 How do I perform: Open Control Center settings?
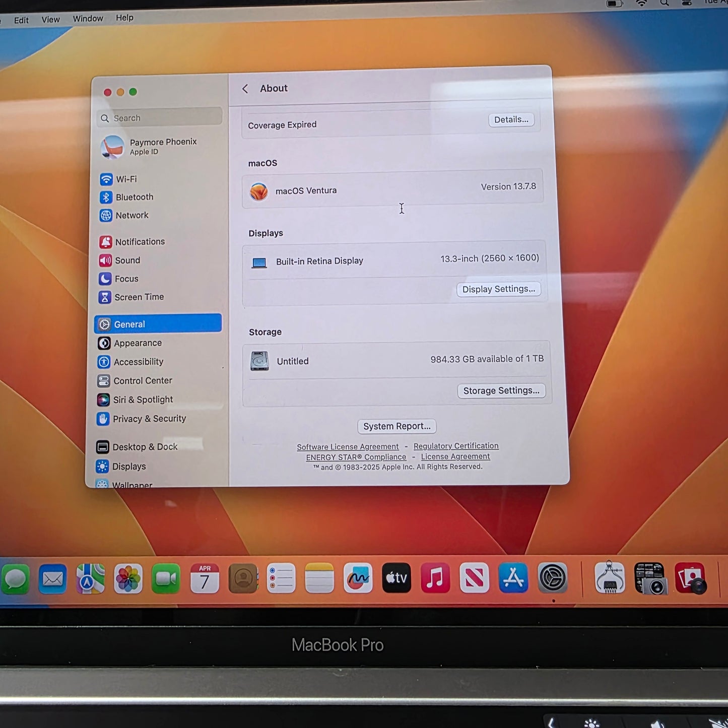pos(143,380)
